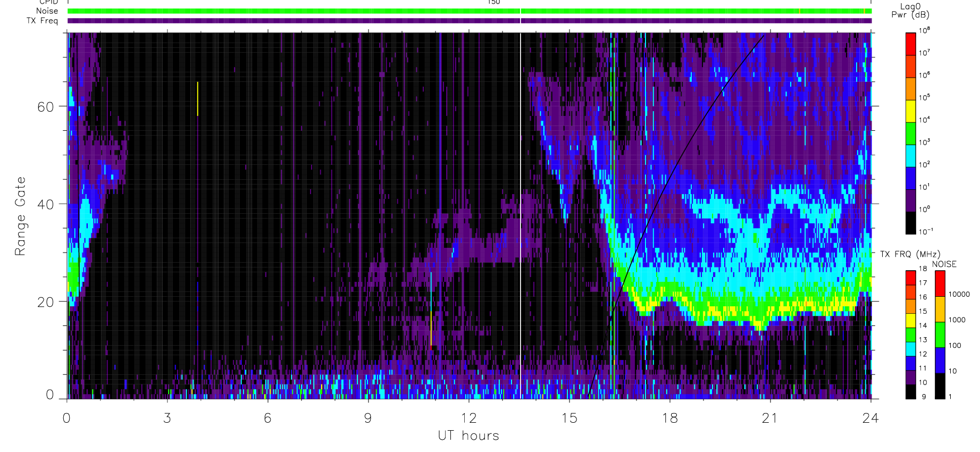Pick the red top segment of NOISE colorbar
Viewport: 980px width, 452px height.
(940, 283)
